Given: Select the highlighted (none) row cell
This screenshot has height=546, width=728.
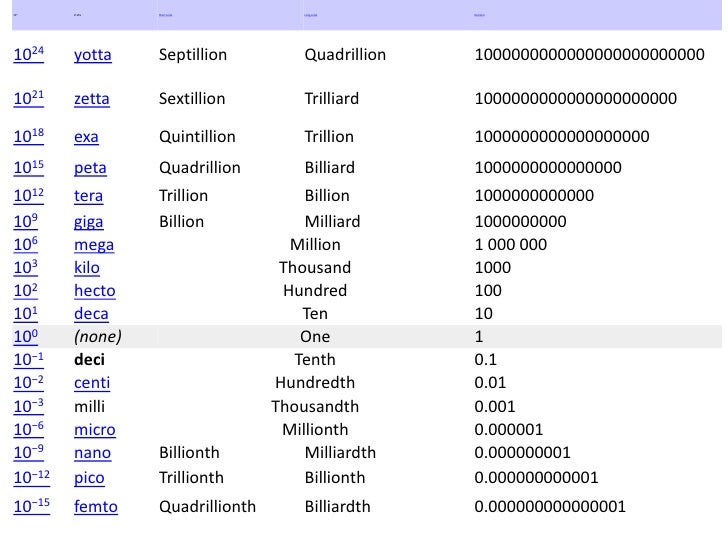Looking at the screenshot, I should click(x=98, y=337).
